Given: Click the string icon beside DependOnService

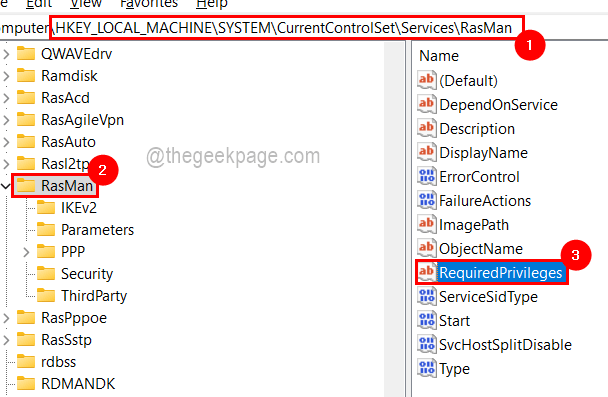Looking at the screenshot, I should (x=427, y=104).
